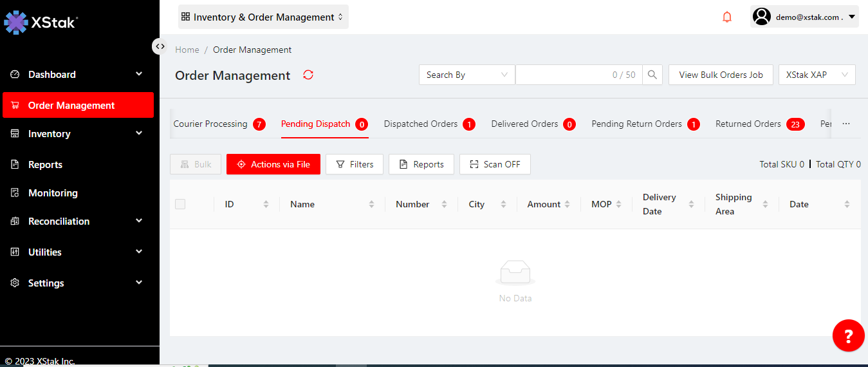Click the notification bell icon

[x=727, y=17]
